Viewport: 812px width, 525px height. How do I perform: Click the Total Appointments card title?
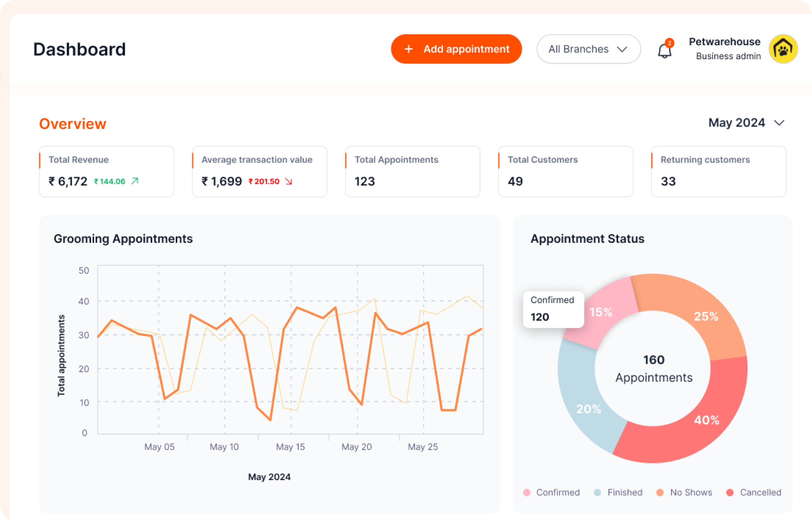click(x=396, y=160)
